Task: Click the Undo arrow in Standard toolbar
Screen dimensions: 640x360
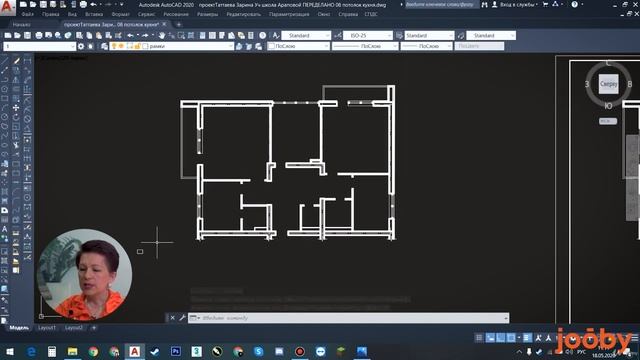Action: [x=130, y=36]
